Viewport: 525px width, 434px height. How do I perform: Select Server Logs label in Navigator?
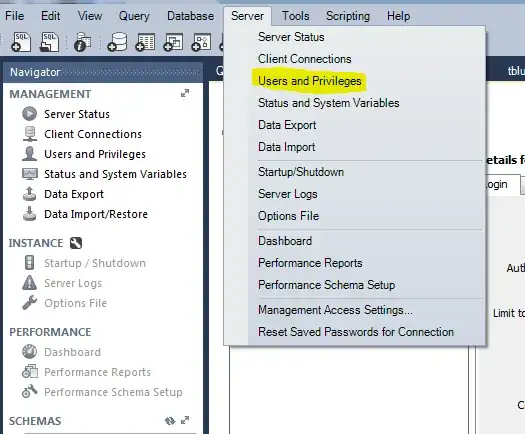tap(73, 283)
